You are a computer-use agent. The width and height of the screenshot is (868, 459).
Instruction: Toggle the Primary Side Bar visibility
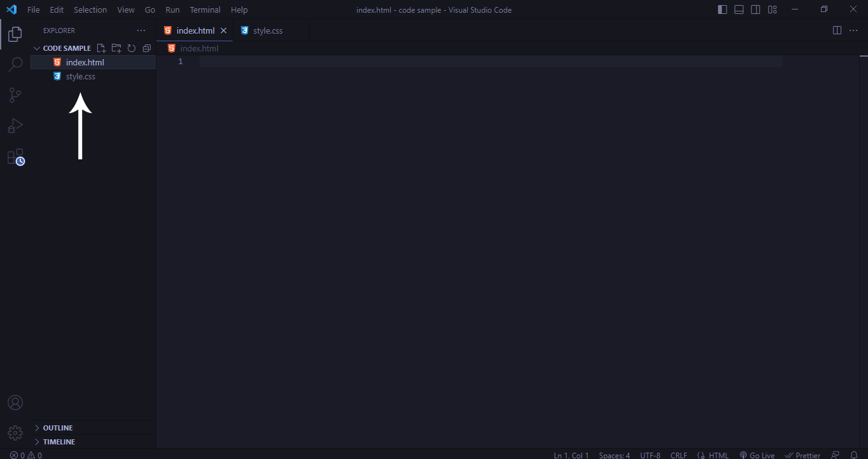tap(722, 9)
